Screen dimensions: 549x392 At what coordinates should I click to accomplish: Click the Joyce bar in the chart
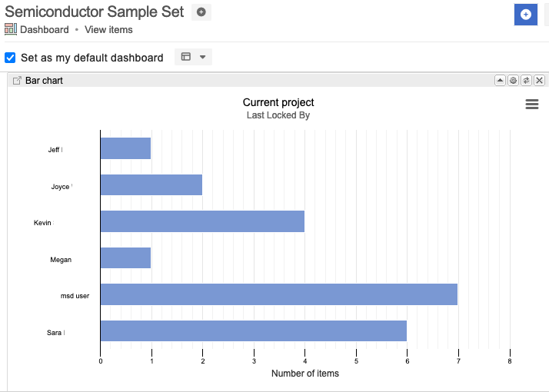151,185
